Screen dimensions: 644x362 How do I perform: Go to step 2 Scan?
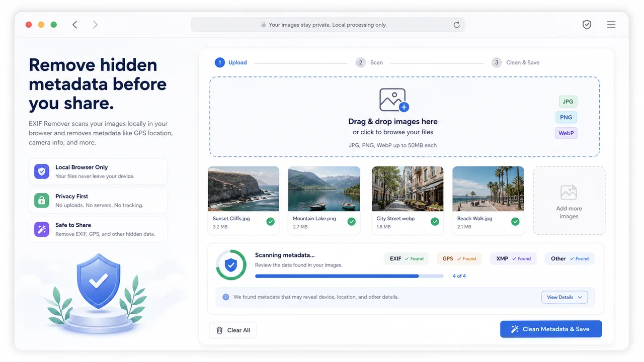pos(369,62)
